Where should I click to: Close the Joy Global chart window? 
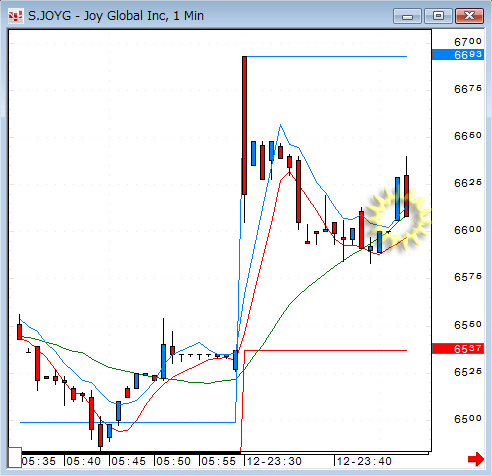click(469, 16)
